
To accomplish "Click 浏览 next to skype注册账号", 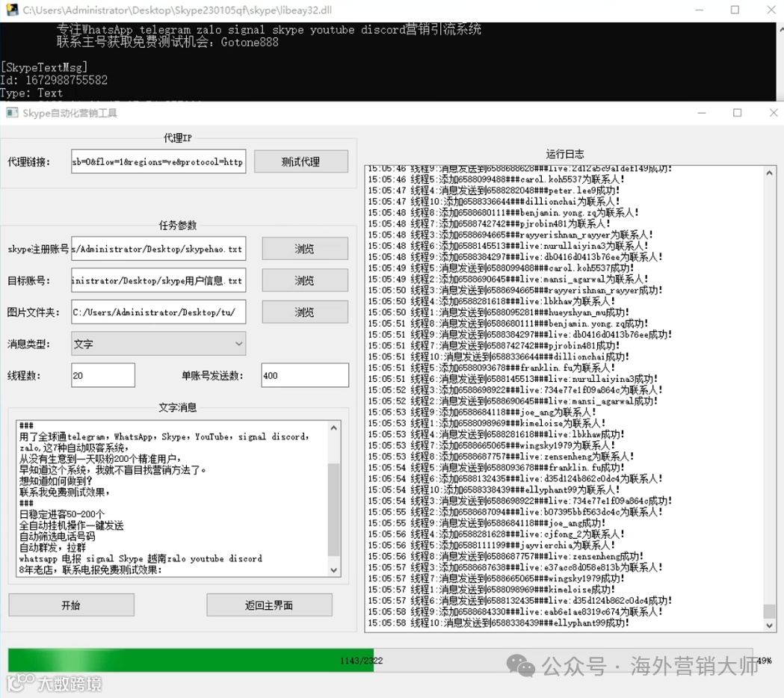I will click(x=304, y=249).
